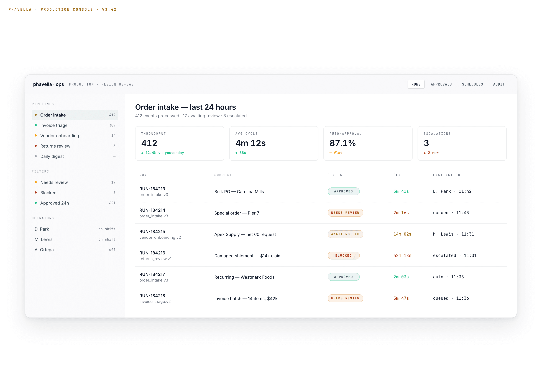Click subject Special order — Pier 7
Screen dimensions: 542x392
click(x=237, y=213)
